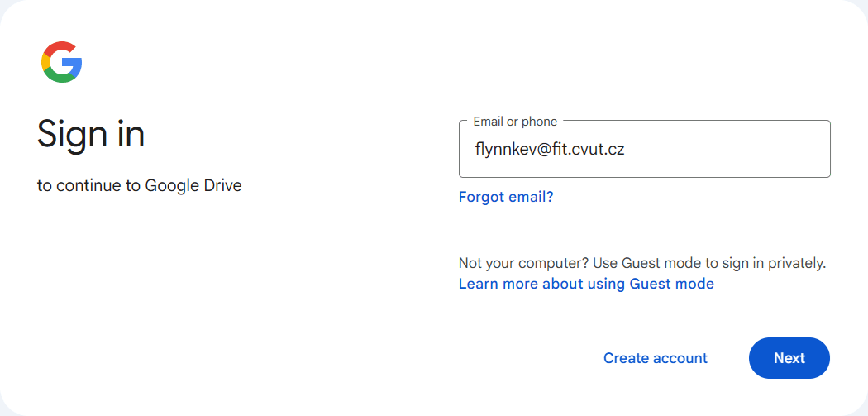The image size is (868, 416).
Task: Click the "Email or phone" floating label
Action: point(515,122)
